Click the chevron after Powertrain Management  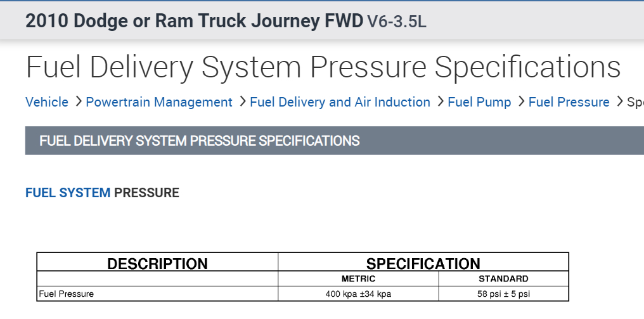[243, 101]
